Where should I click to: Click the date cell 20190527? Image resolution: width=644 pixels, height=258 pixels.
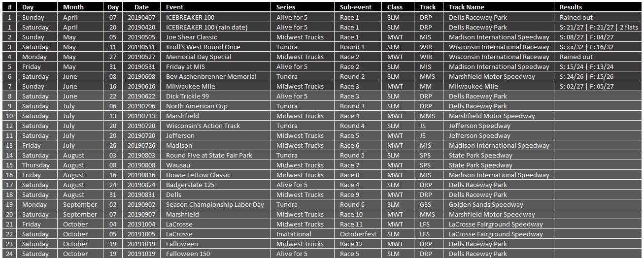click(141, 57)
